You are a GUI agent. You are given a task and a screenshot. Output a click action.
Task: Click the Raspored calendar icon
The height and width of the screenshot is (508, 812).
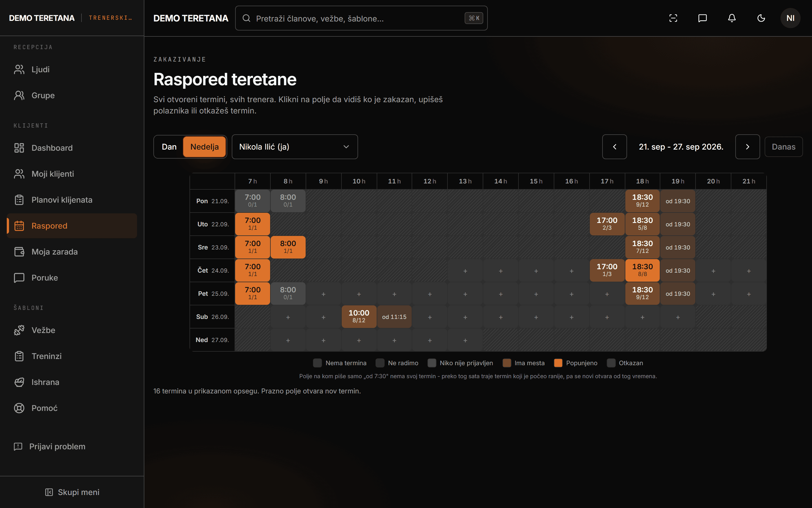(19, 226)
